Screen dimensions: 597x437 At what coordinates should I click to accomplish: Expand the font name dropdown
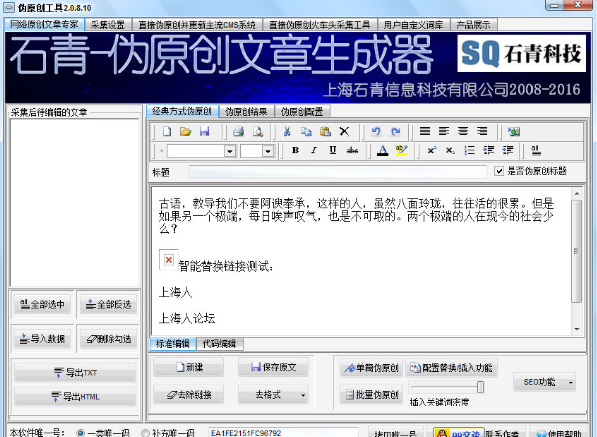tap(230, 151)
